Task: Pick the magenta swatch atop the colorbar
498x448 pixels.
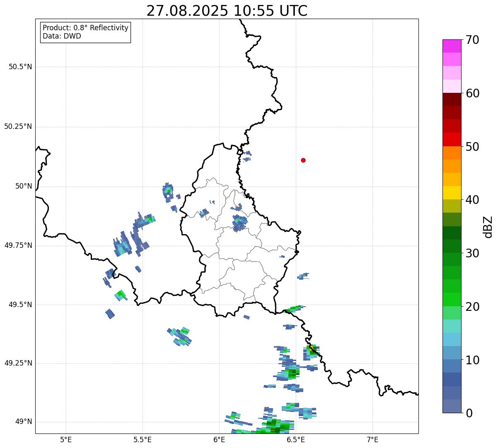Action: click(x=452, y=46)
